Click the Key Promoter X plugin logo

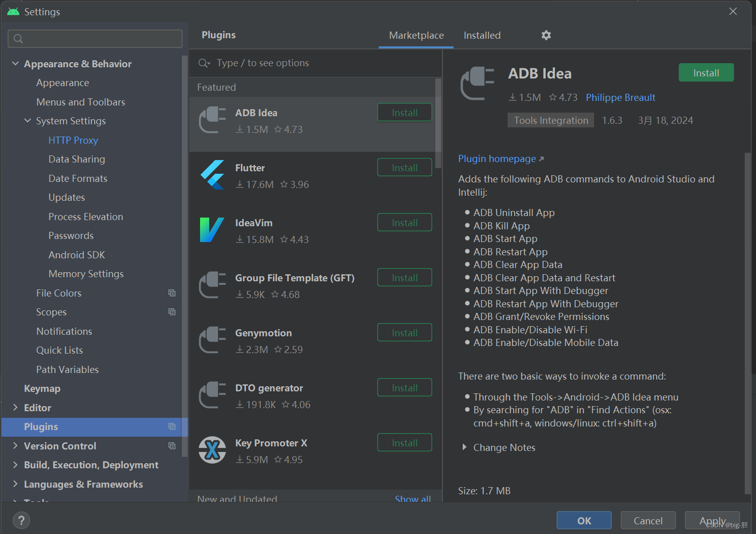(212, 450)
